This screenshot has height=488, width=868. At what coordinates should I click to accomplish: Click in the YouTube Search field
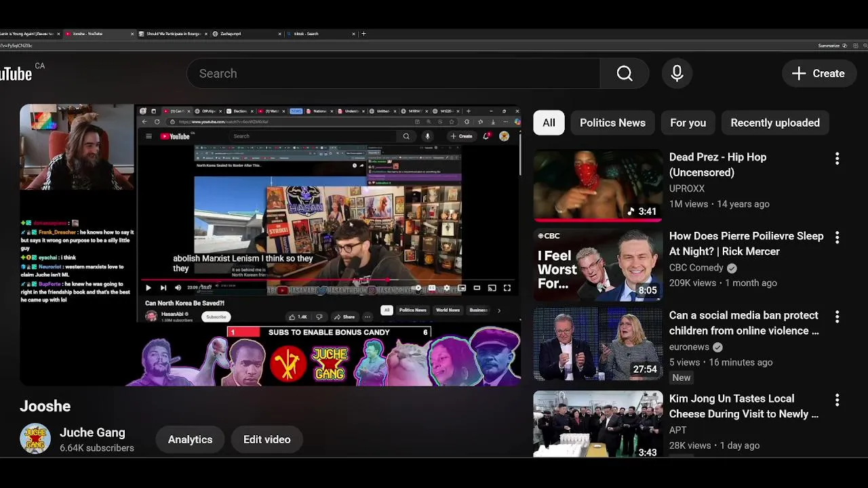point(393,73)
